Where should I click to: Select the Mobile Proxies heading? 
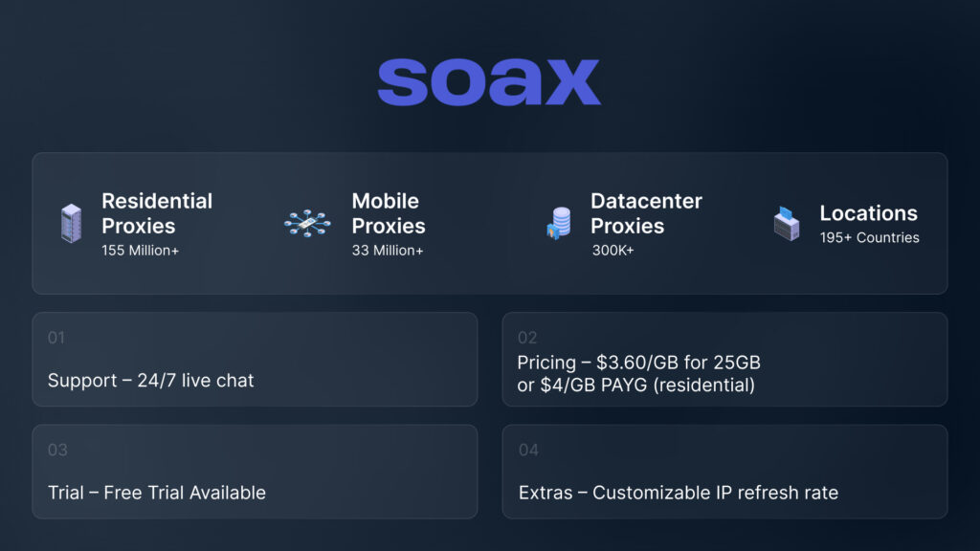(388, 213)
